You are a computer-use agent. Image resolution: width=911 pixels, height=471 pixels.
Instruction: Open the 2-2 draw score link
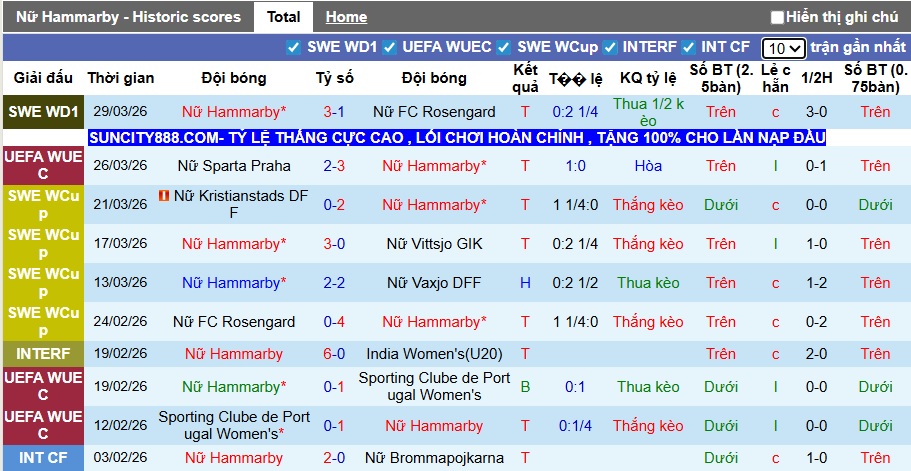pos(334,283)
